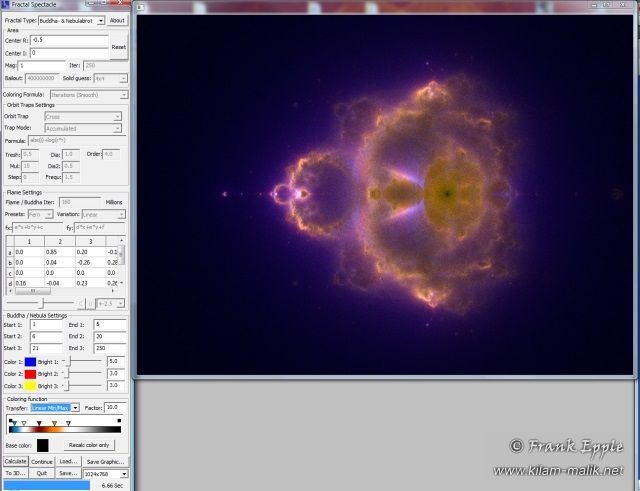
Task: Click the Bright 1 slider
Action: click(82, 362)
